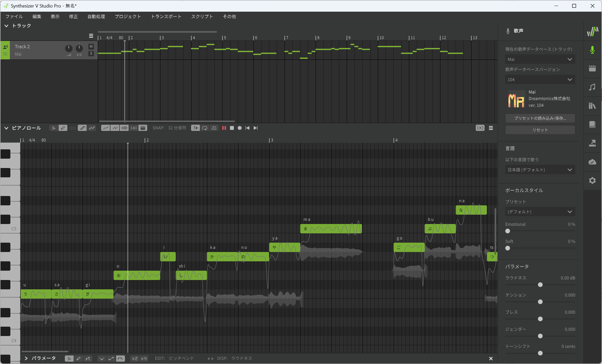Open the cloud sidebar icon
This screenshot has height=364, width=602.
(x=592, y=162)
